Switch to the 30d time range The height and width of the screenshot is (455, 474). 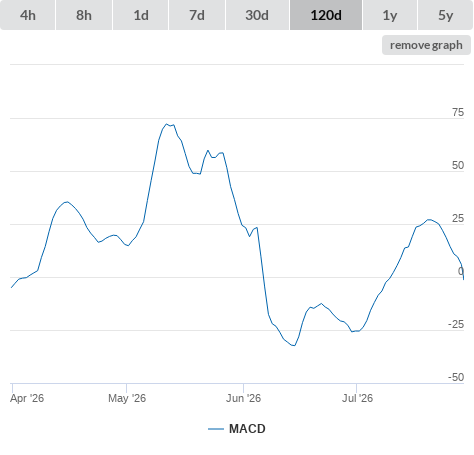pos(257,15)
